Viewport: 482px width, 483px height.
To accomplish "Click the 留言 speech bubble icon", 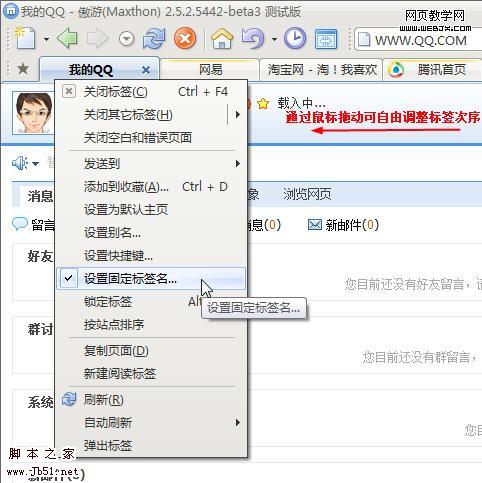I will (20, 224).
